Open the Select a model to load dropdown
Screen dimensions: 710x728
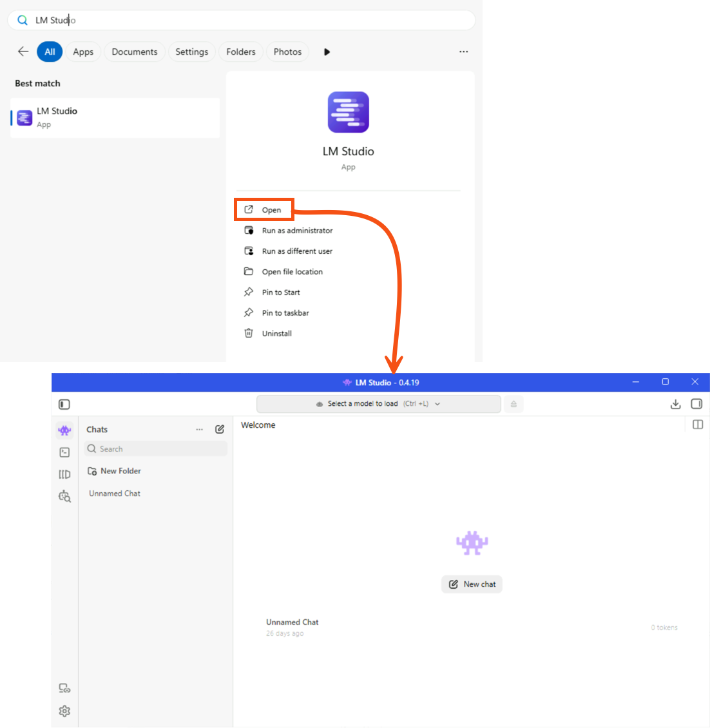click(x=378, y=404)
